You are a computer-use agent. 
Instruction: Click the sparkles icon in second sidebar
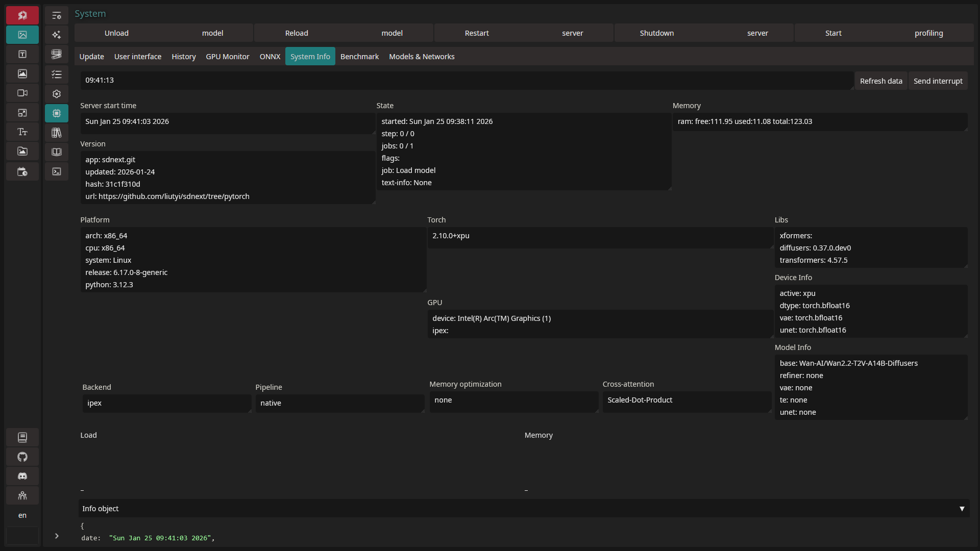click(57, 35)
